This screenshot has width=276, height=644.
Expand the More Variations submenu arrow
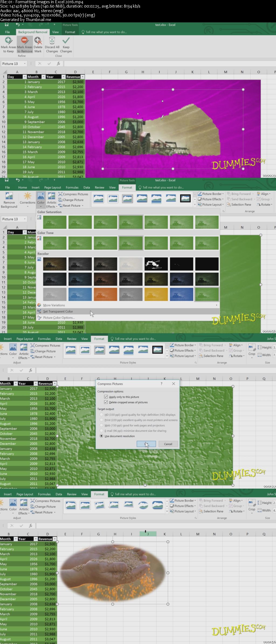(217, 305)
